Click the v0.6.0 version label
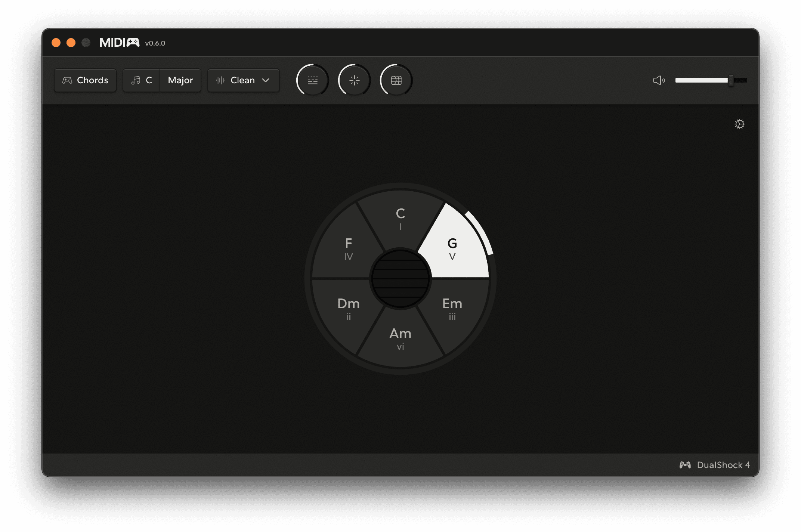 coord(155,43)
